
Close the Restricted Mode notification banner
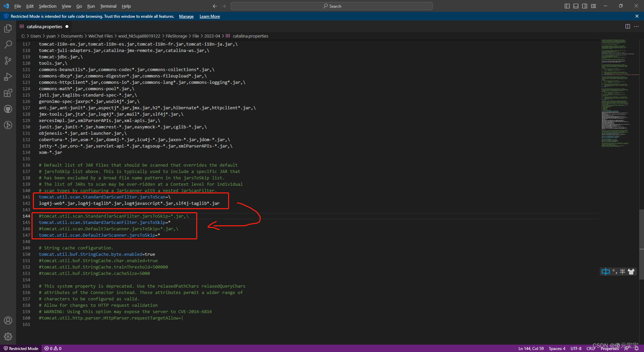coord(637,16)
